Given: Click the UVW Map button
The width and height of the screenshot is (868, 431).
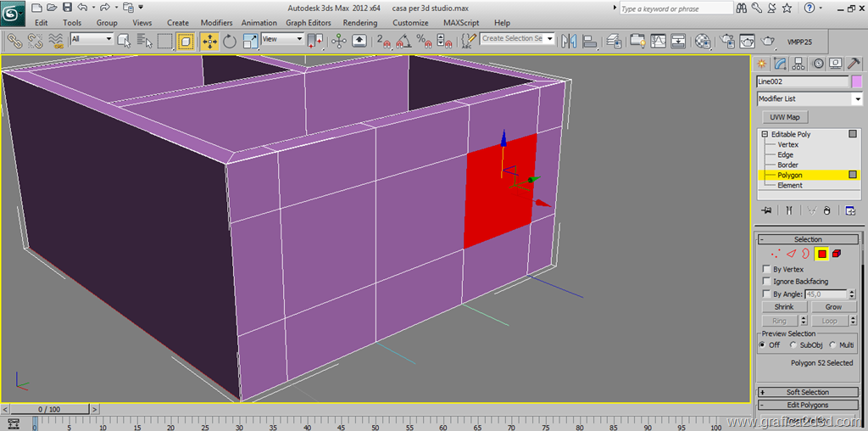Looking at the screenshot, I should [x=785, y=117].
